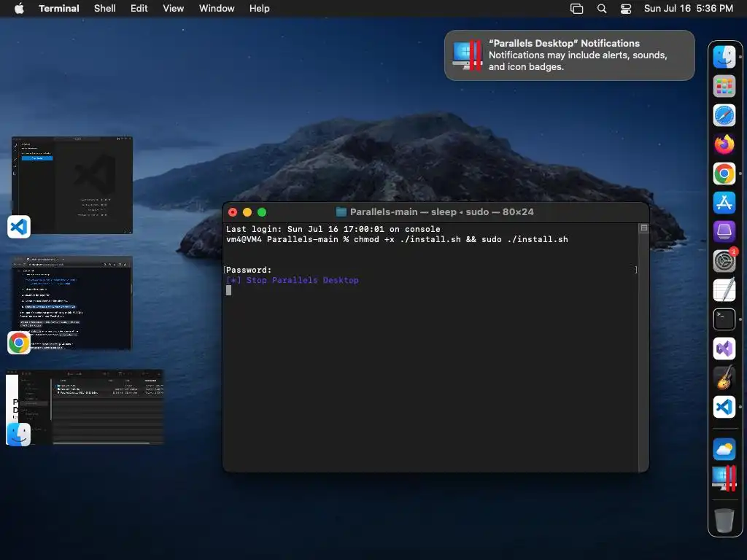Open Visual Studio Code dock icon
747x560 pixels.
coord(724,407)
